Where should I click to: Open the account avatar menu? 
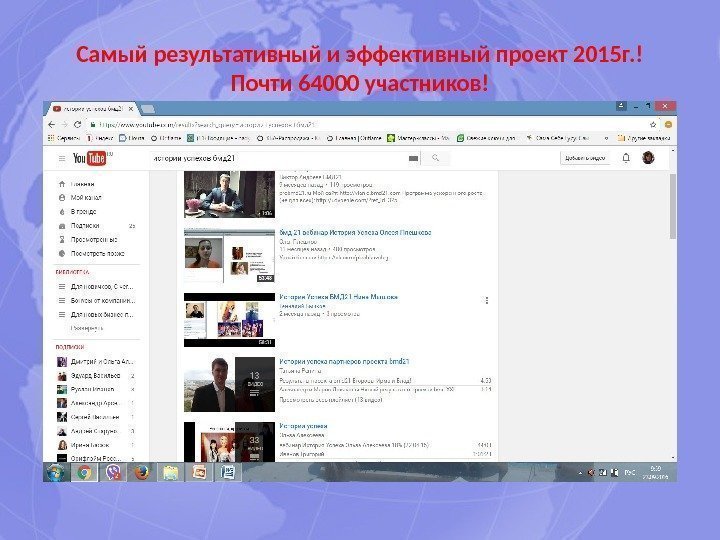click(648, 158)
